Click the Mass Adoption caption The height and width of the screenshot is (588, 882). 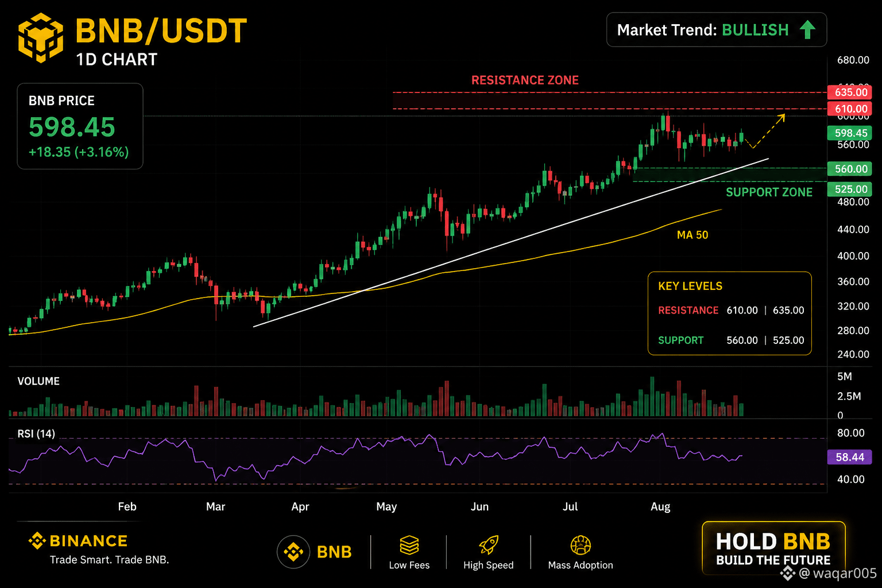(x=581, y=565)
